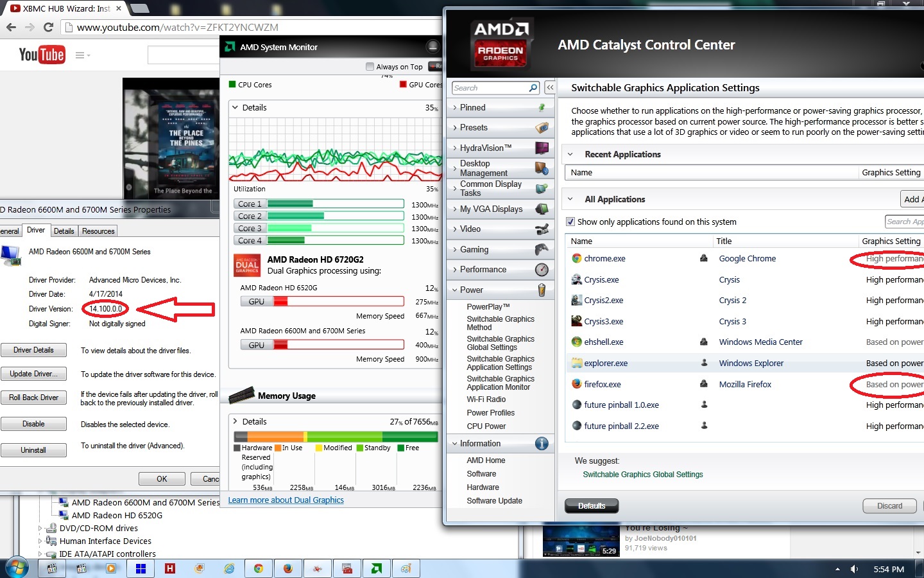Collapse the Recent Applications section

point(570,154)
